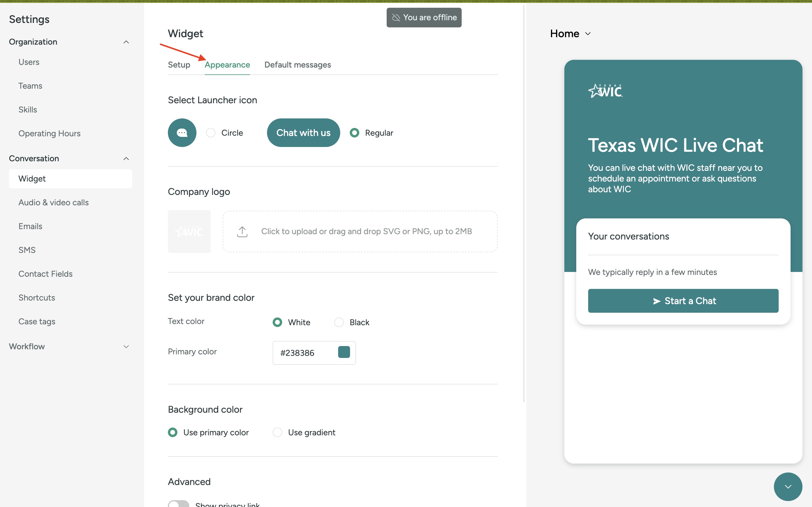This screenshot has width=812, height=507.
Task: Toggle the Show privacy link switch
Action: (178, 504)
